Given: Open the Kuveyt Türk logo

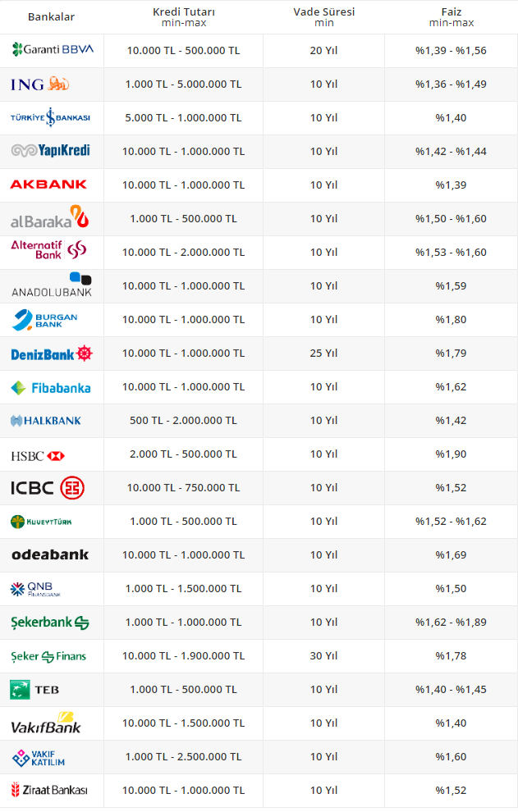Looking at the screenshot, I should pyautogui.click(x=43, y=522).
